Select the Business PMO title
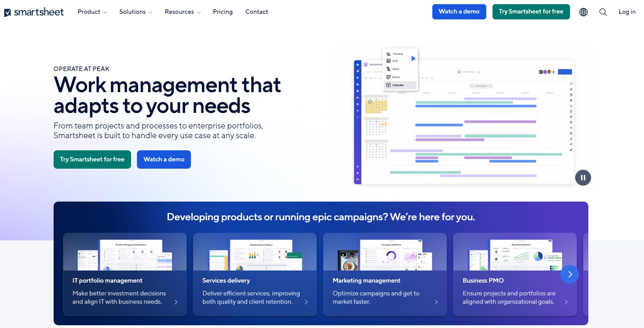This screenshot has height=328, width=644. tap(483, 281)
